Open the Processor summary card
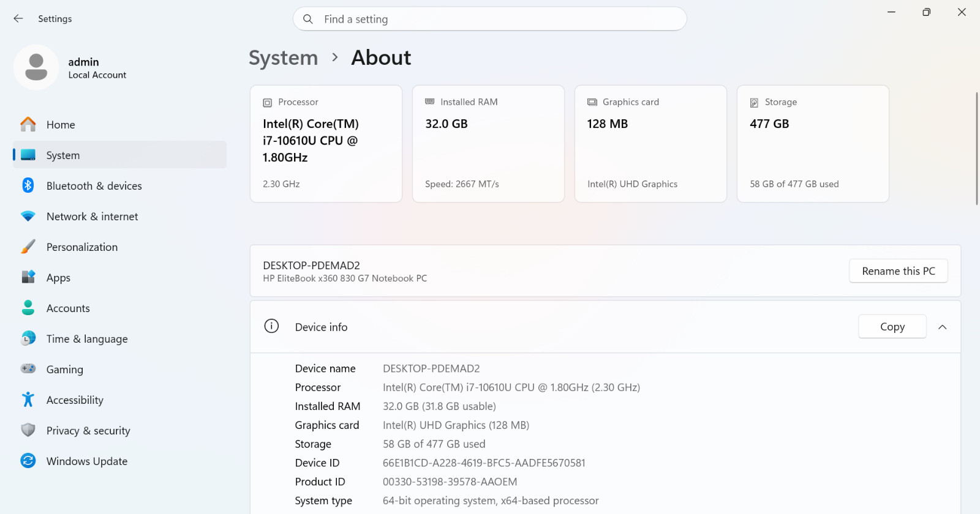This screenshot has height=514, width=980. point(326,144)
